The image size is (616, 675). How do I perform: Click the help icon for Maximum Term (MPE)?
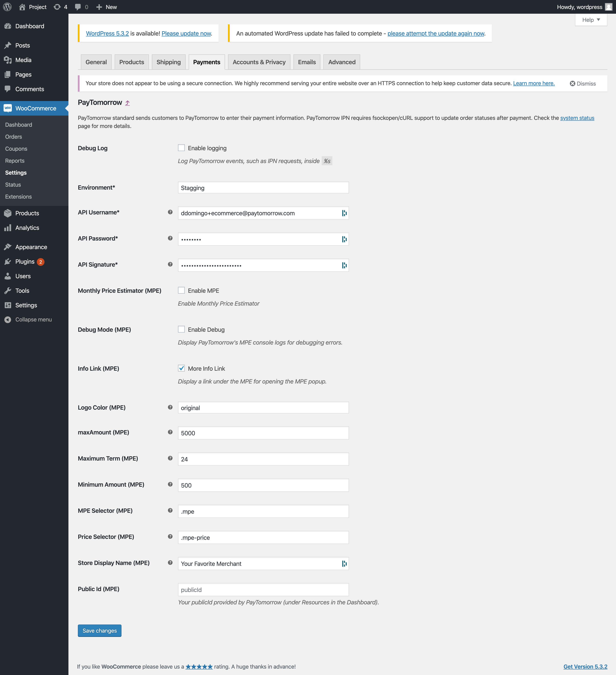click(170, 458)
